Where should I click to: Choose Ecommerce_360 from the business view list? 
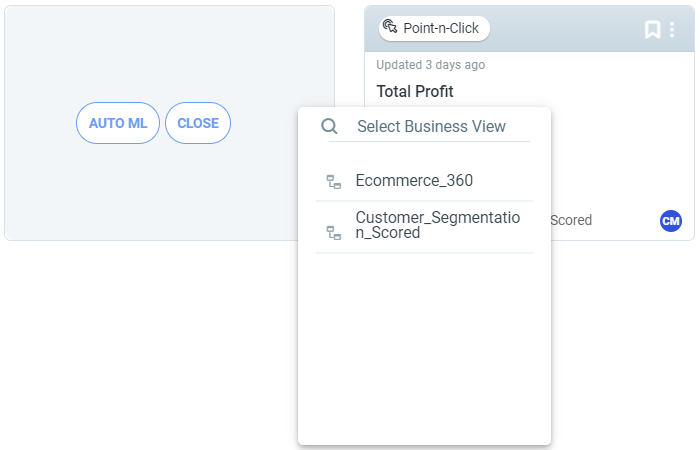[x=424, y=181]
